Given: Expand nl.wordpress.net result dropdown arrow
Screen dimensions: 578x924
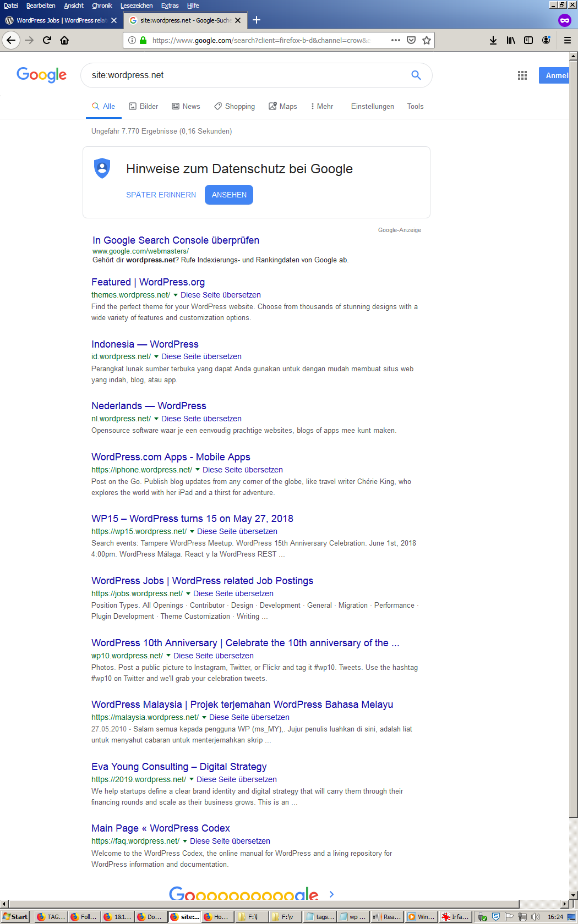Looking at the screenshot, I should [x=156, y=419].
